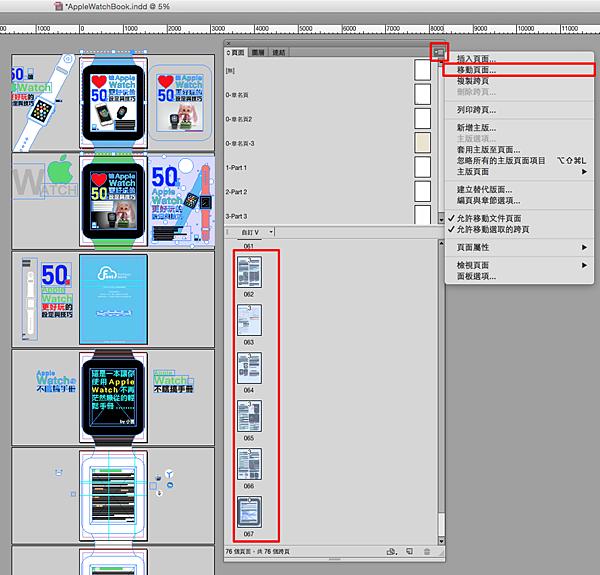600x575 pixels.
Task: Select the blue cloud page on canvas
Action: pos(113,299)
